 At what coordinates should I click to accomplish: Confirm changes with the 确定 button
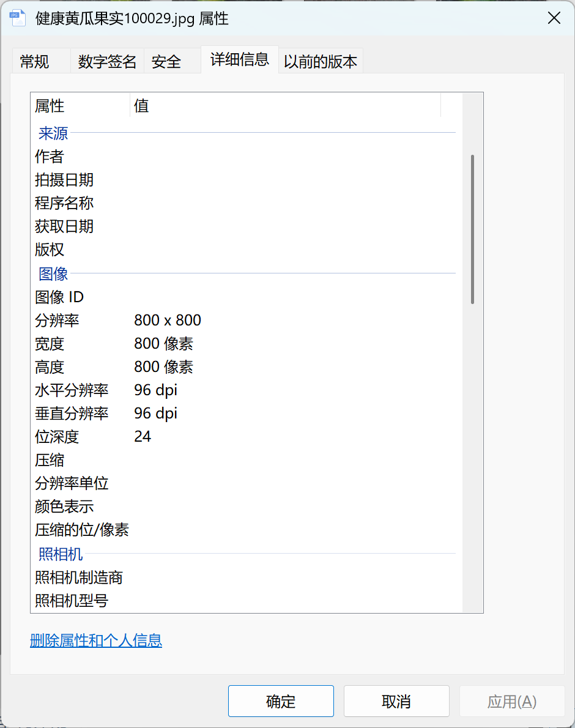280,701
